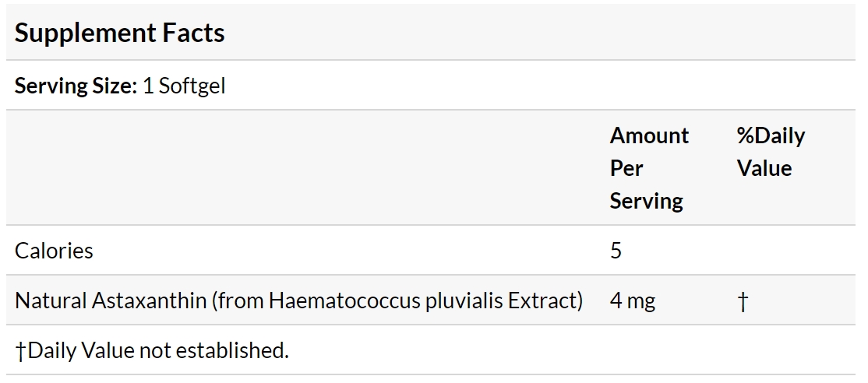This screenshot has height=383, width=868.
Task: Click the dagger symbol starting the footnote
Action: point(20,350)
